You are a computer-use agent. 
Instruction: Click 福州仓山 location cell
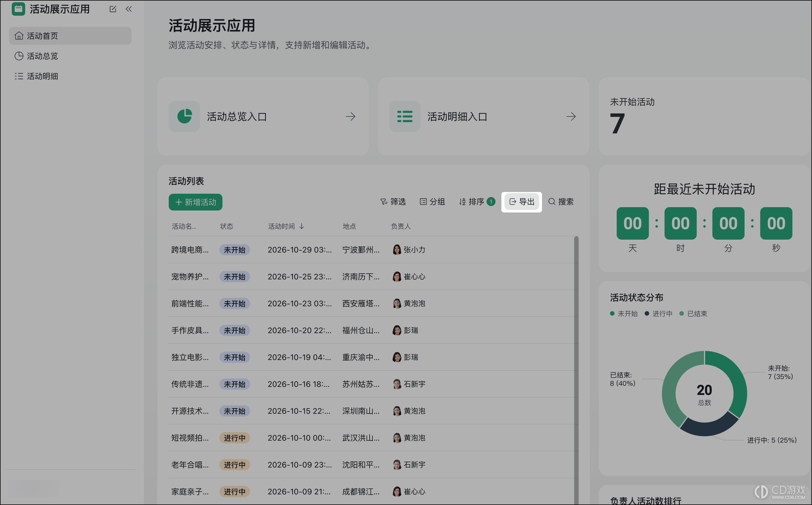[361, 330]
